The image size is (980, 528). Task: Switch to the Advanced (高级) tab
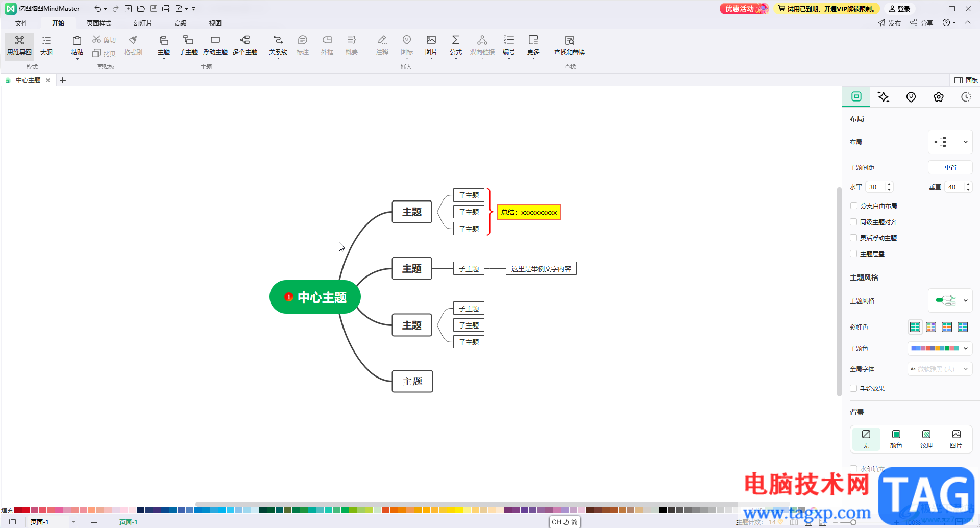coord(181,23)
